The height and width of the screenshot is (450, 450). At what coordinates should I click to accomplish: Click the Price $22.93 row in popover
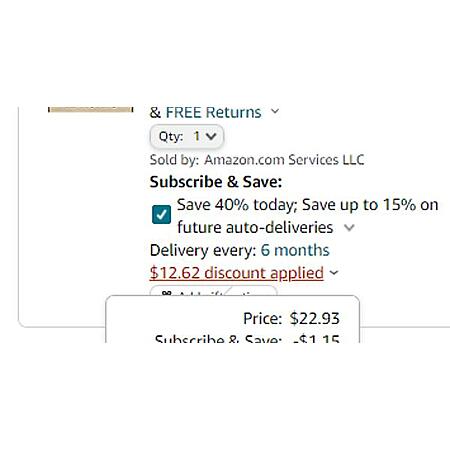(291, 318)
